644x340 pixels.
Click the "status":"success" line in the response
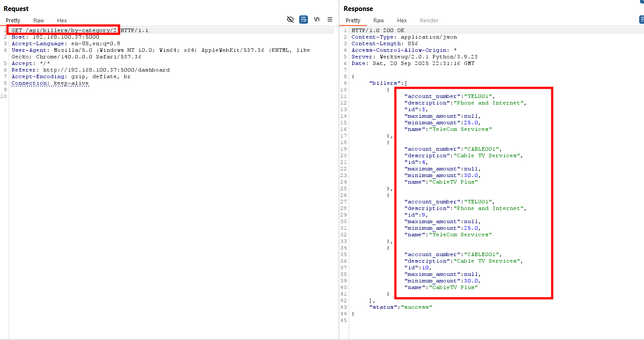point(400,307)
